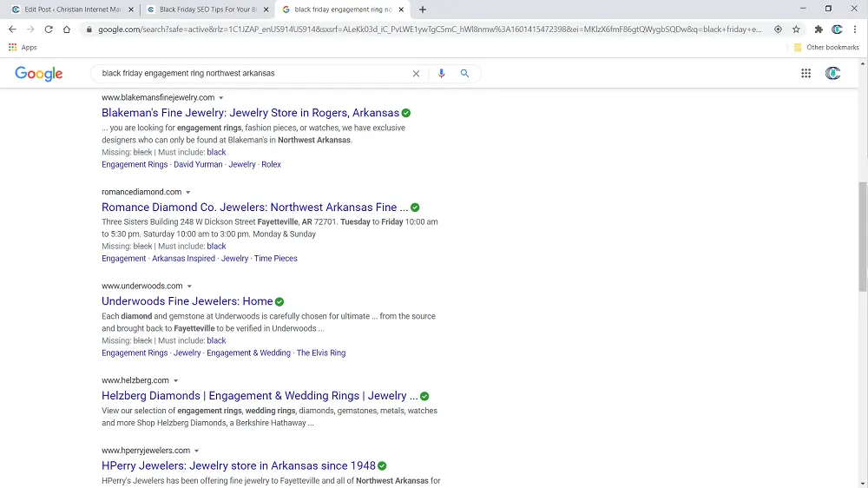Open Time Pieces sitelink

pos(276,259)
